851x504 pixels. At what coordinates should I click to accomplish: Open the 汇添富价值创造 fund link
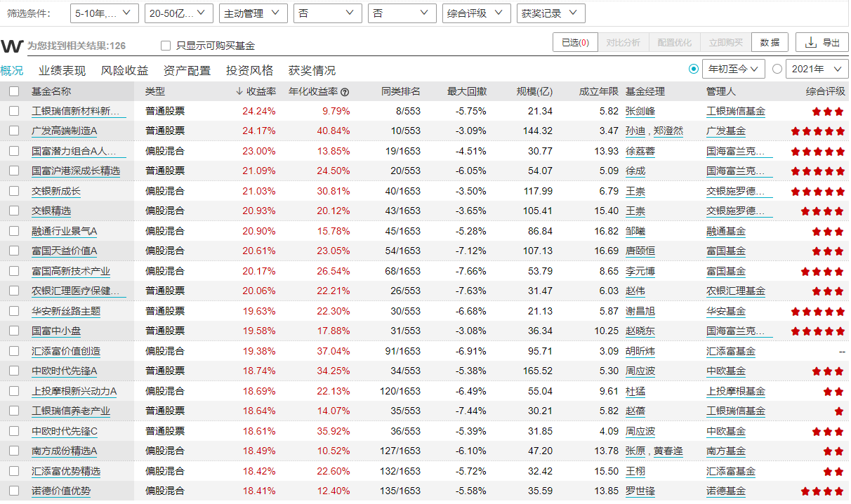coord(66,352)
